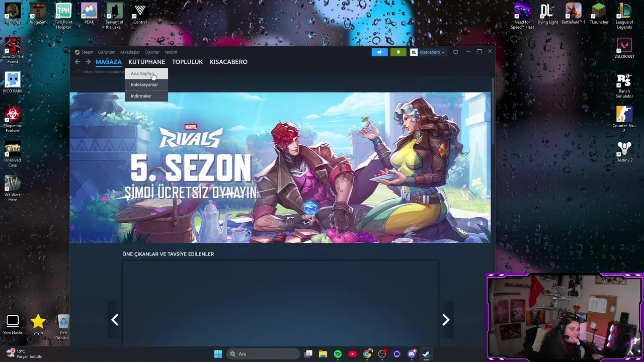
Task: Open We Were Here desktop icon
Action: click(x=13, y=189)
